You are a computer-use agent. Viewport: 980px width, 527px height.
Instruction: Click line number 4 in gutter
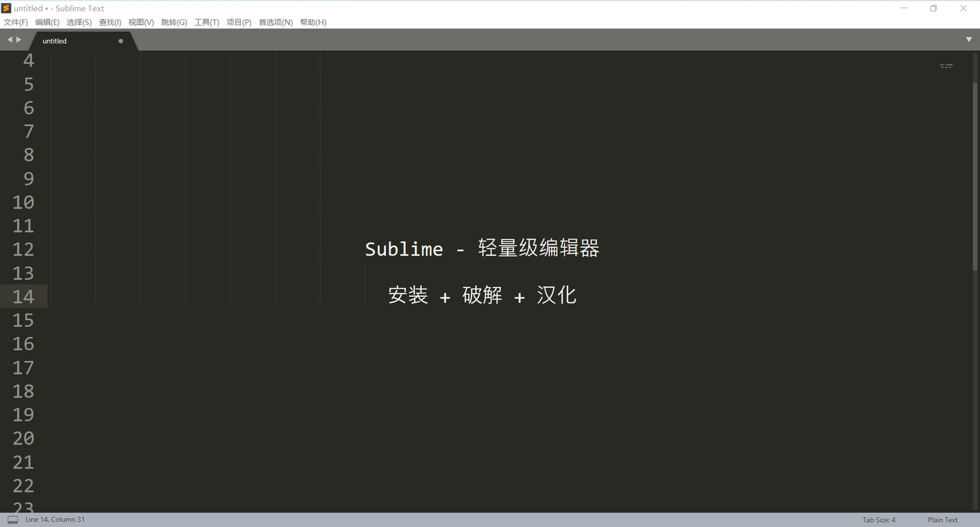point(29,61)
